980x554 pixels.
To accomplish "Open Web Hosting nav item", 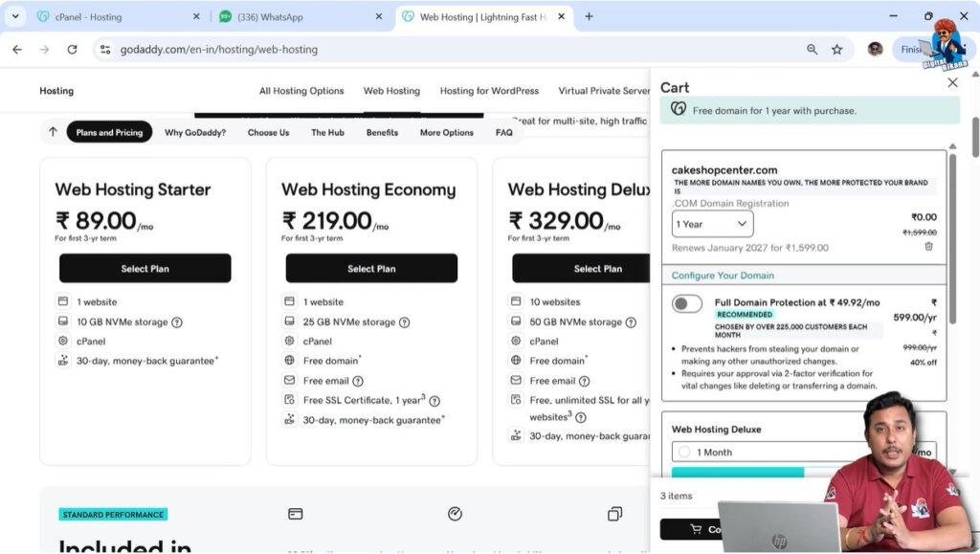I will (x=391, y=91).
